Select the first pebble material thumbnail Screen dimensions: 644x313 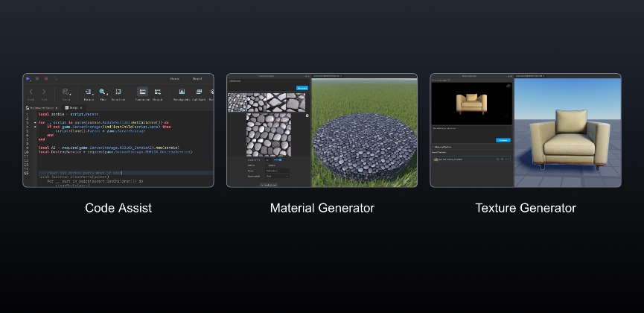pyautogui.click(x=237, y=102)
